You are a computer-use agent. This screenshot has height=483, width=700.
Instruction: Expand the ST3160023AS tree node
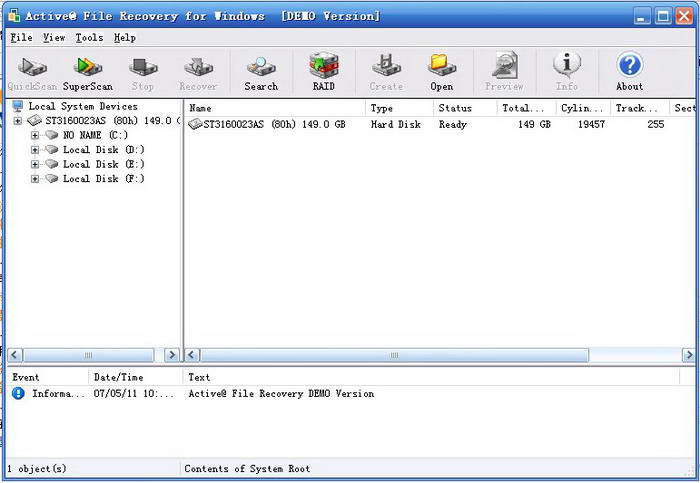coord(17,121)
